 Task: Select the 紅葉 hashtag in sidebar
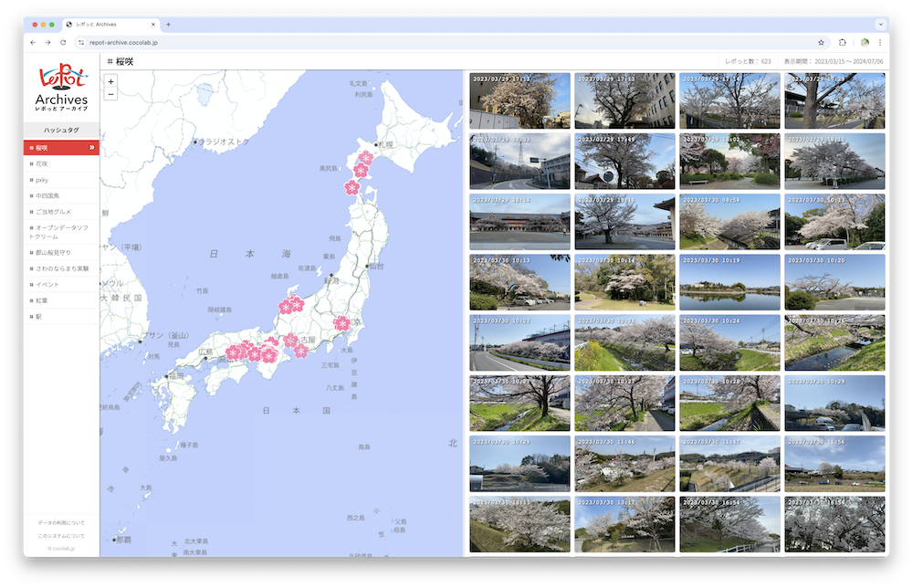point(42,300)
